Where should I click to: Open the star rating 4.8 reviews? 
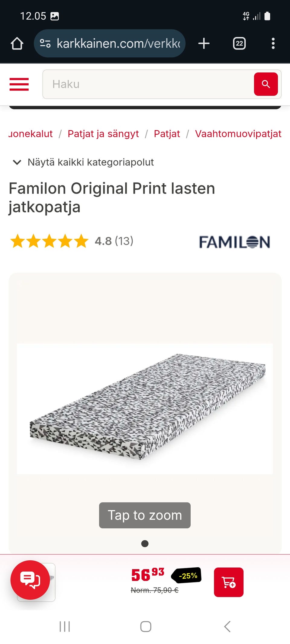[x=72, y=241]
